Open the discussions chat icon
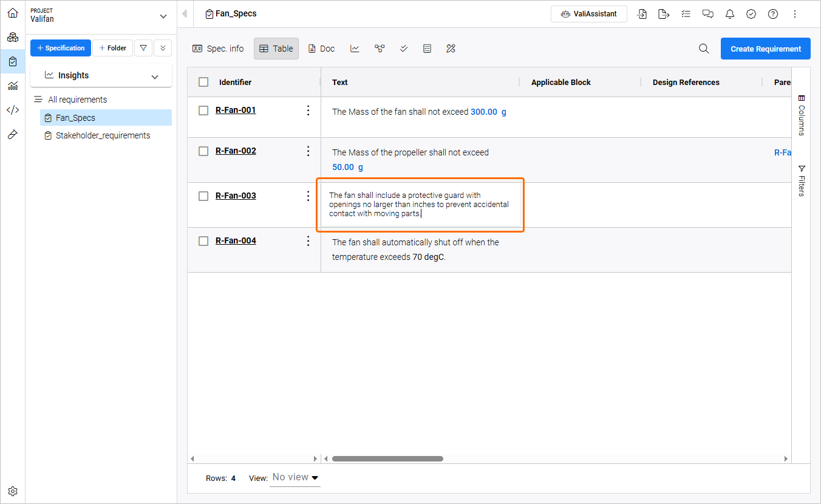This screenshot has height=504, width=821. pyautogui.click(x=707, y=14)
